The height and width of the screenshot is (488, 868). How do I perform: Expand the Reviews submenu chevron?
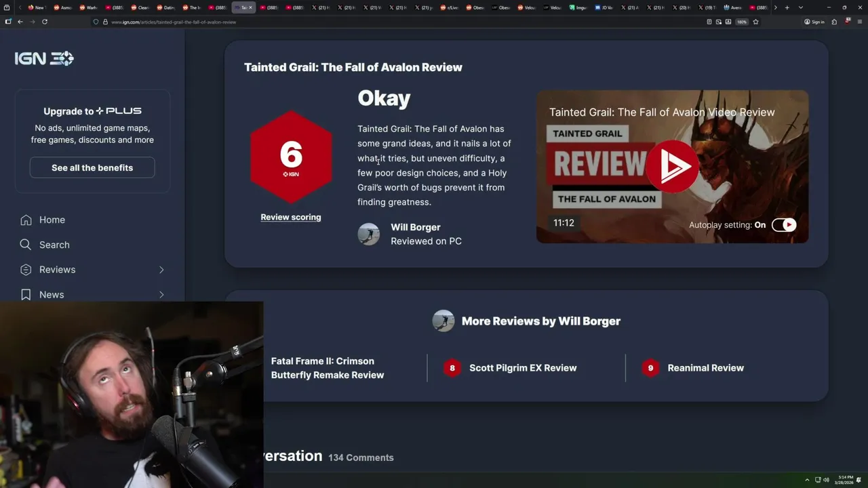tap(161, 270)
